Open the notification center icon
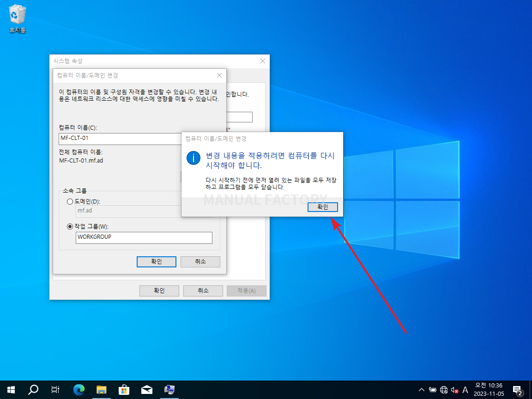532x399 pixels. coord(517,390)
